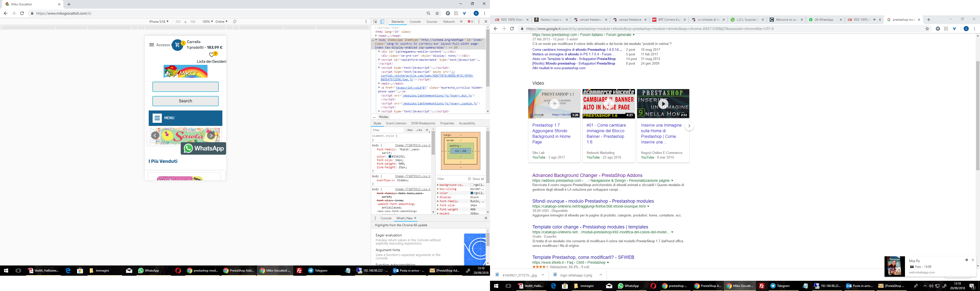Expand the font-family computed property
Viewport: 980px width, 291px height.
(x=438, y=201)
